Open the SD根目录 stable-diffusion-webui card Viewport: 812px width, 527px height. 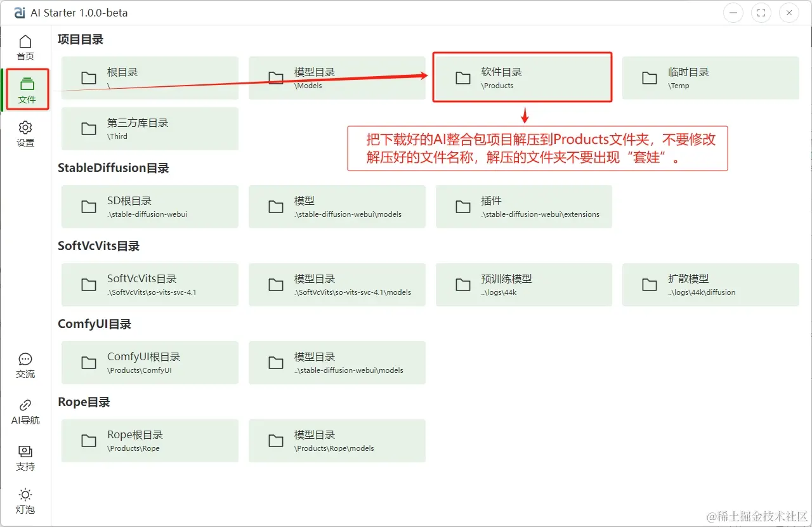click(149, 206)
